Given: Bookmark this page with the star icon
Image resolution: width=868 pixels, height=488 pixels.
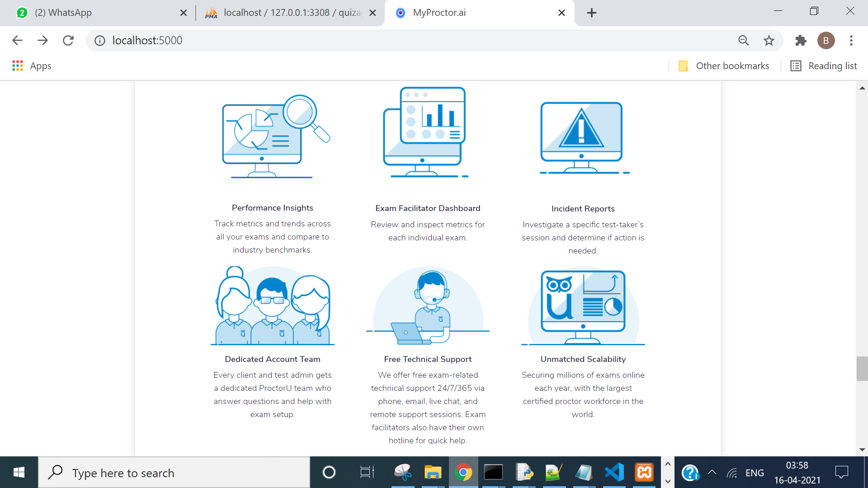Looking at the screenshot, I should pos(769,41).
